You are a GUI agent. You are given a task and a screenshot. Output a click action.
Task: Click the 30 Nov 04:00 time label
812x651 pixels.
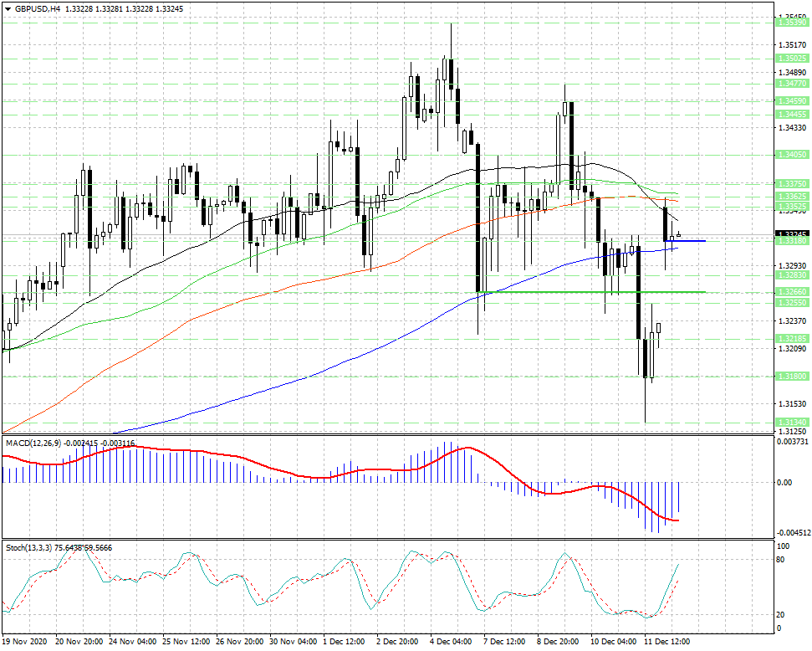(294, 642)
